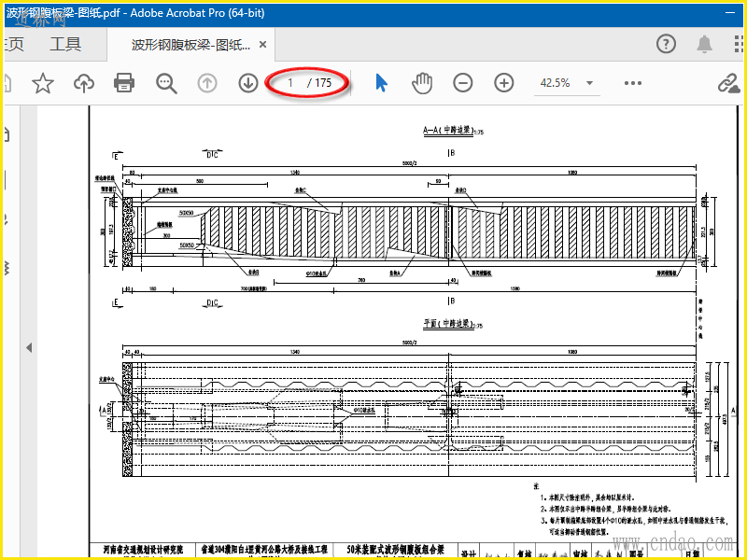
Task: Click the current page number field
Action: tap(290, 83)
